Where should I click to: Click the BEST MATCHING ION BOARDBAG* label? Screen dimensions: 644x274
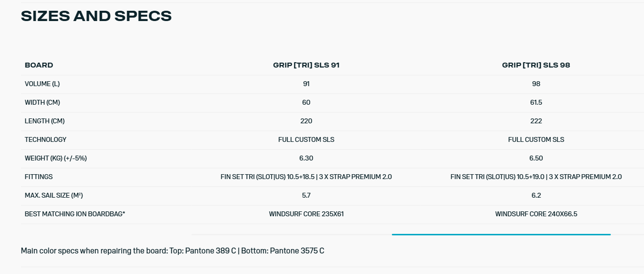75,214
